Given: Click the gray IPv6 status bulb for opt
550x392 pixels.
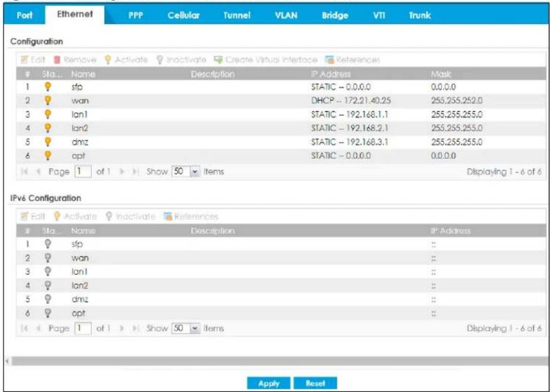Looking at the screenshot, I should coord(48,313).
